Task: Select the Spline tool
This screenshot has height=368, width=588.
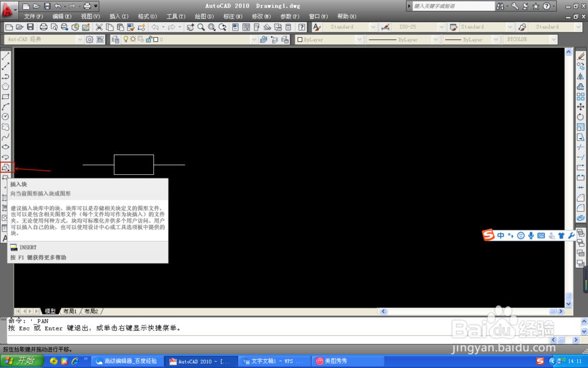Action: (x=6, y=137)
